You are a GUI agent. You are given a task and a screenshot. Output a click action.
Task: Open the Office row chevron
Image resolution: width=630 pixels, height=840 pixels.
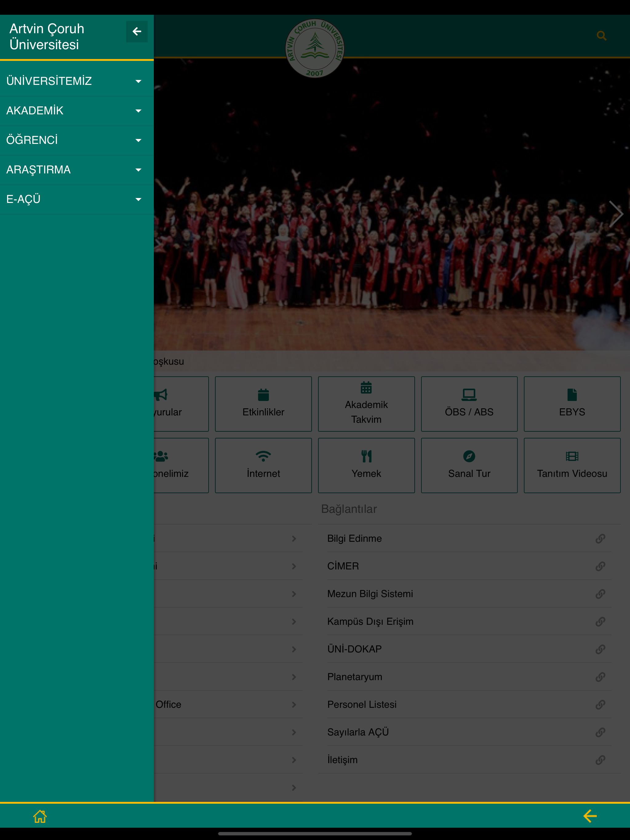point(294,705)
